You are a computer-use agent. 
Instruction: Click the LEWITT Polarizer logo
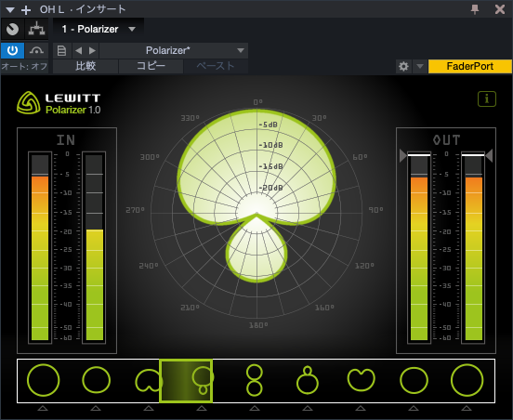tap(59, 103)
